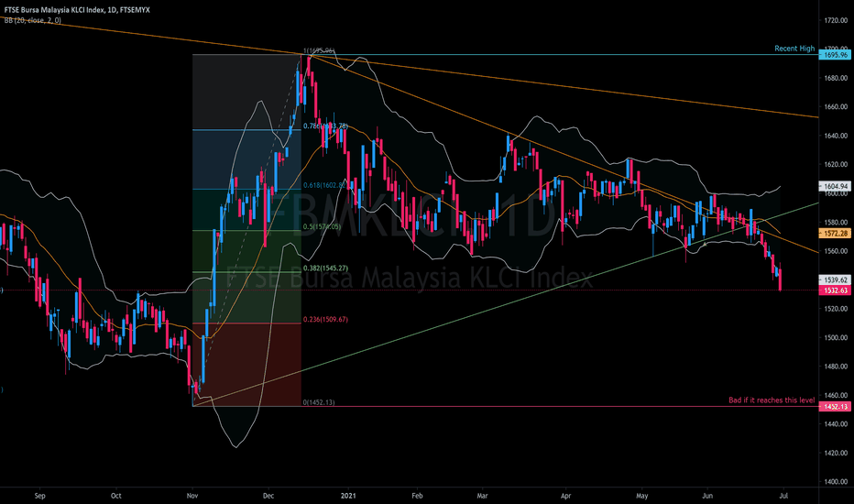Image resolution: width=854 pixels, height=504 pixels.
Task: Select the 0.382(1545.27) Fibonacci level label
Action: [x=325, y=268]
